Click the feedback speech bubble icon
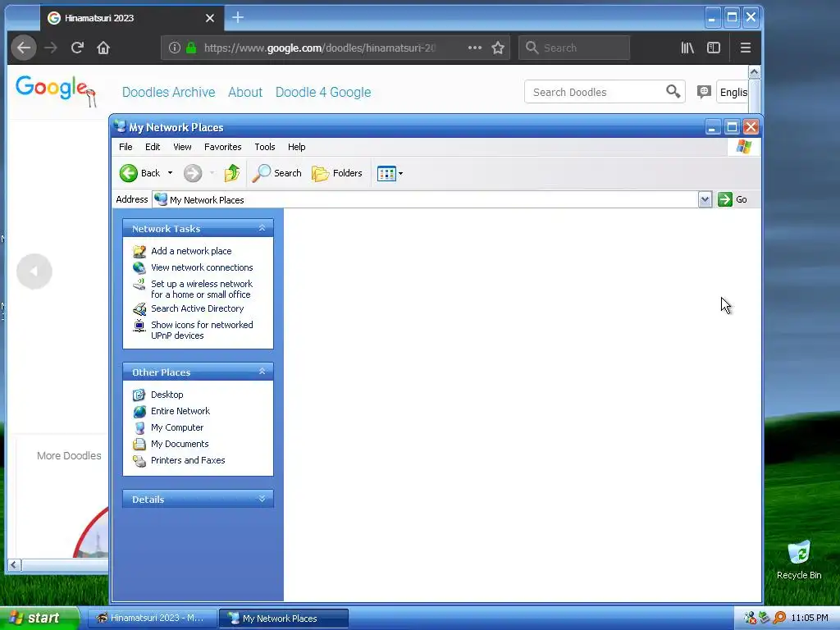 coord(704,92)
